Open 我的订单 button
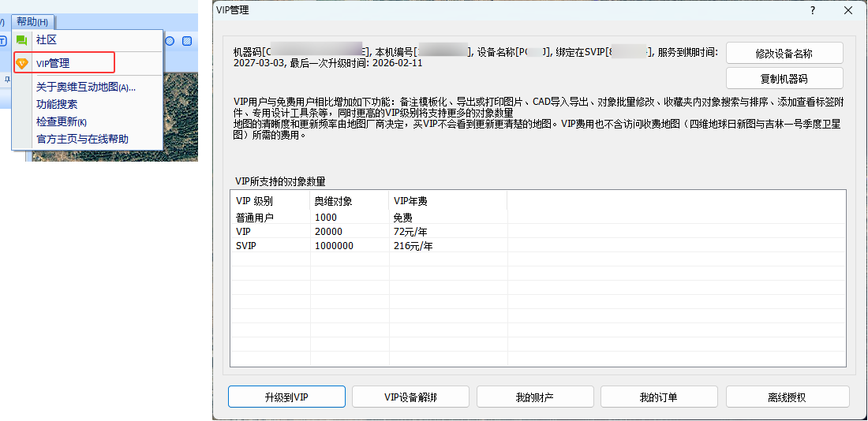868x421 pixels. pos(660,397)
